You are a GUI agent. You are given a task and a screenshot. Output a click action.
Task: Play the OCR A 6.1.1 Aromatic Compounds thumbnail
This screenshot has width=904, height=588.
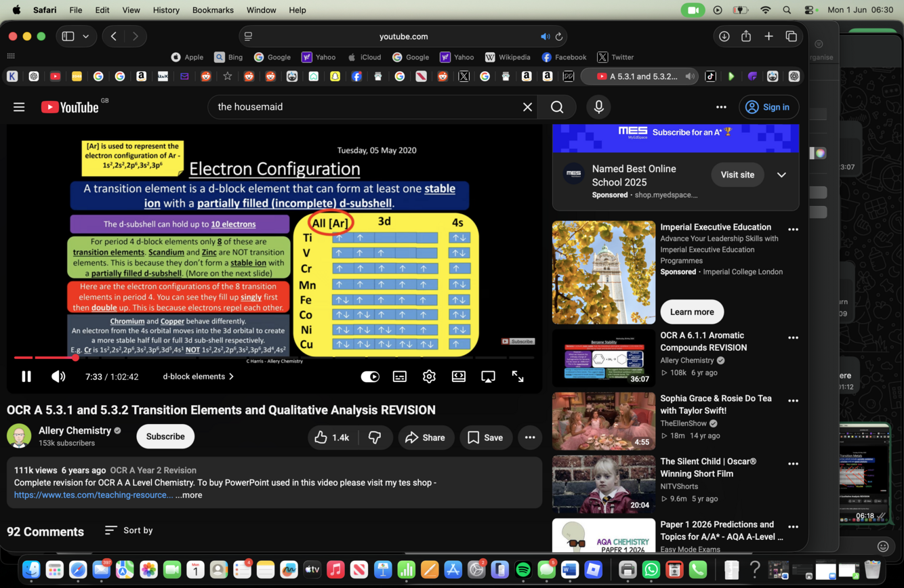[604, 358]
